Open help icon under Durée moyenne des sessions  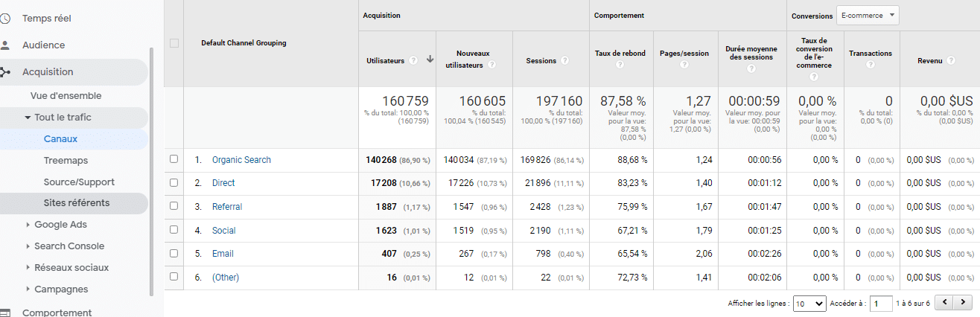[751, 69]
